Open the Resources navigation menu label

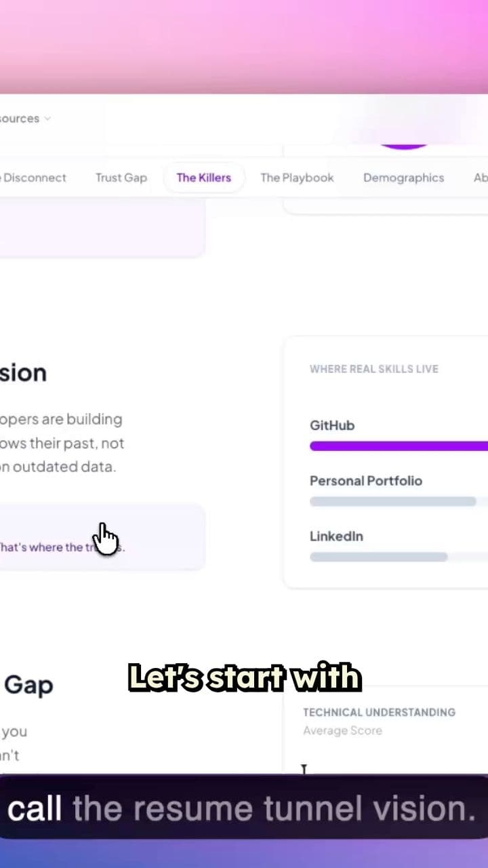[x=20, y=119]
